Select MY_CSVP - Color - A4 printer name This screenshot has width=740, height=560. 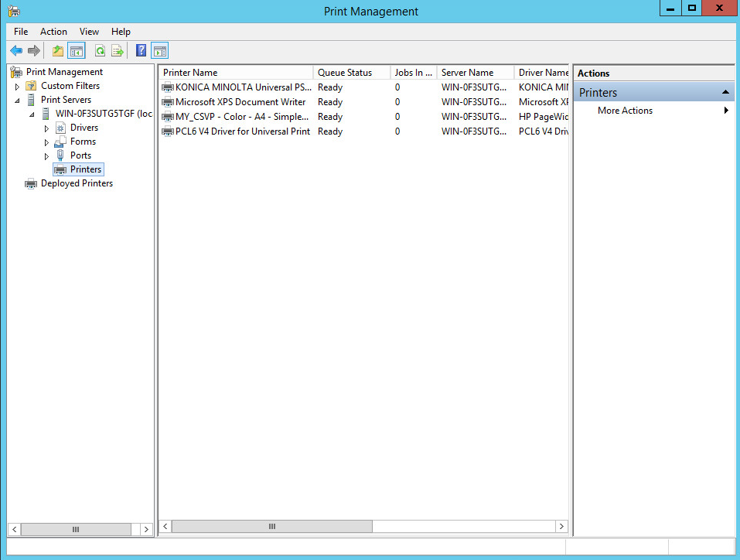pyautogui.click(x=242, y=117)
